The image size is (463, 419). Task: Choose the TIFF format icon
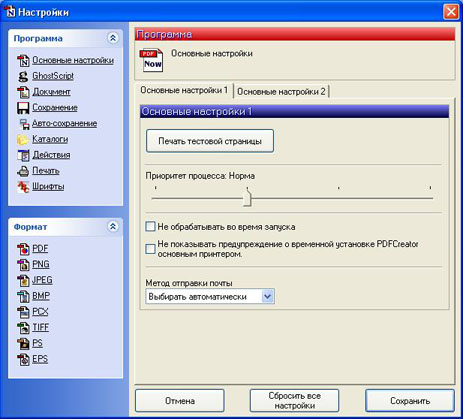click(23, 328)
